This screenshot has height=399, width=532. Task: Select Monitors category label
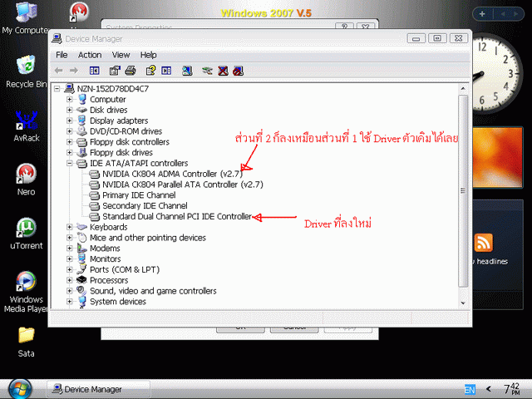pos(106,259)
